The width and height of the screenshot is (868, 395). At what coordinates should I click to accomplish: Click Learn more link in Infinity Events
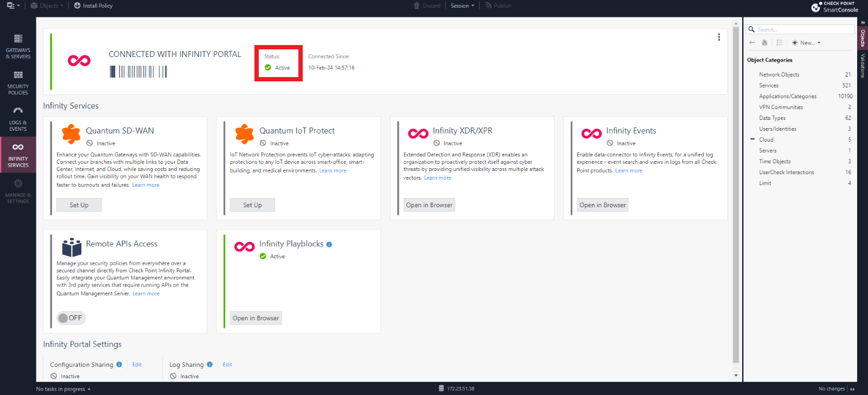click(629, 170)
